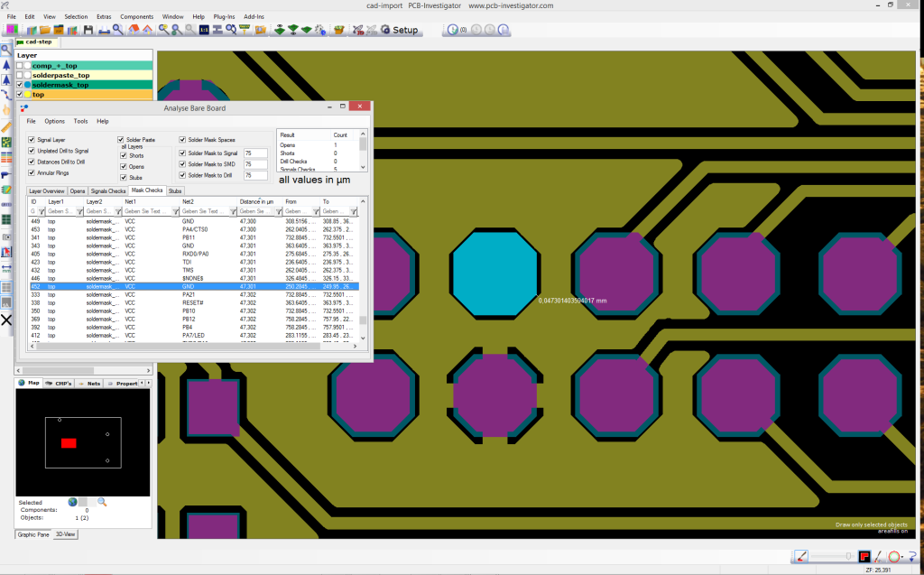The height and width of the screenshot is (575, 924).
Task: Click the Solder Mask to Signal value field
Action: (255, 153)
